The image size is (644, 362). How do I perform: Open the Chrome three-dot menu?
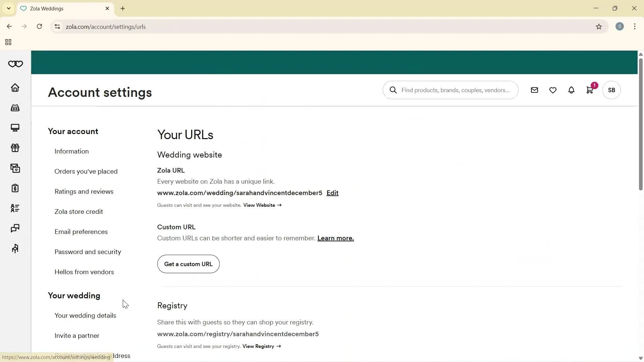coord(635,26)
